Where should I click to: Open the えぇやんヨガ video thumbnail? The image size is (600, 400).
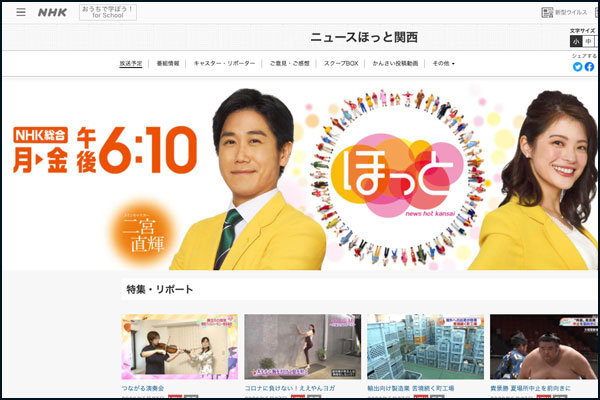click(x=302, y=347)
